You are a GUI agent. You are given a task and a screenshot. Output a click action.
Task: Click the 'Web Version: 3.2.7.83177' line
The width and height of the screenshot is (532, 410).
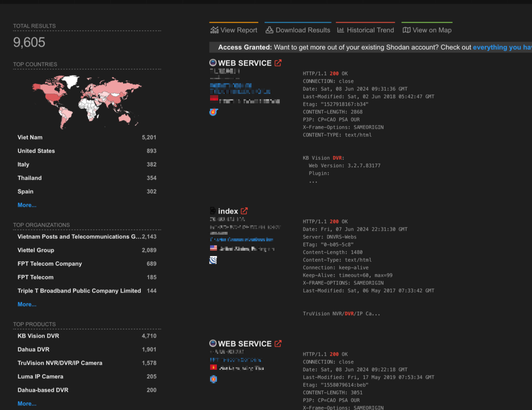tap(345, 166)
